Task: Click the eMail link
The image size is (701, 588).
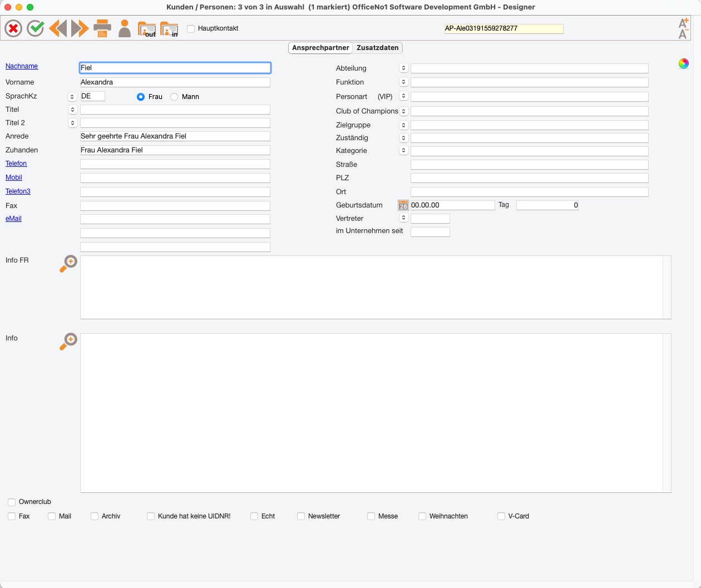Action: click(13, 219)
